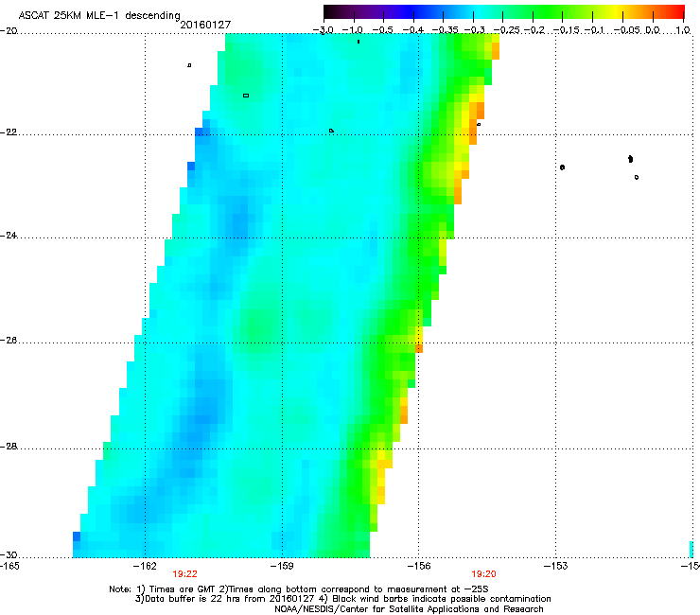Select the date label 20160127
This screenshot has width=700, height=615.
pyautogui.click(x=205, y=25)
